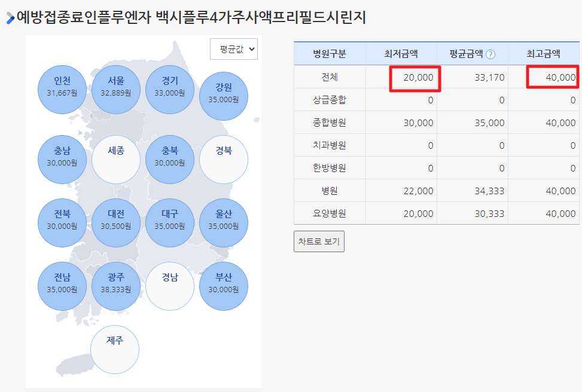The height and width of the screenshot is (392, 582).
Task: Open the 평균값 dropdown on the map
Action: tap(234, 49)
